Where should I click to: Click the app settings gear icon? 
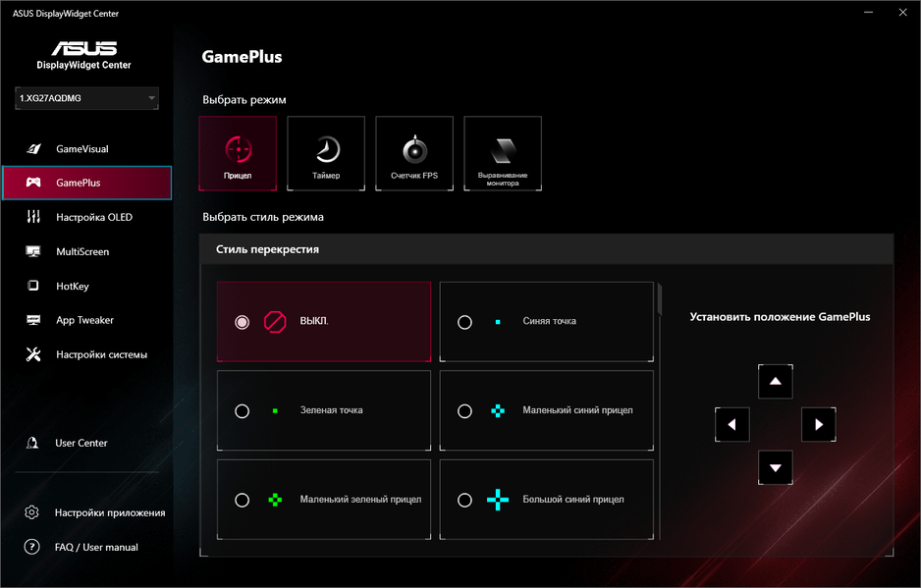click(x=31, y=512)
